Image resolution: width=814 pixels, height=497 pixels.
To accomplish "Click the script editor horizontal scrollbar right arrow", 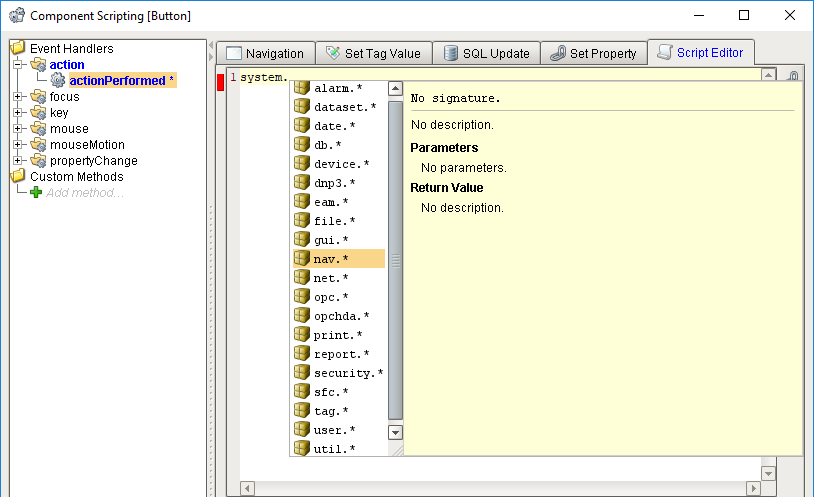I will 753,488.
